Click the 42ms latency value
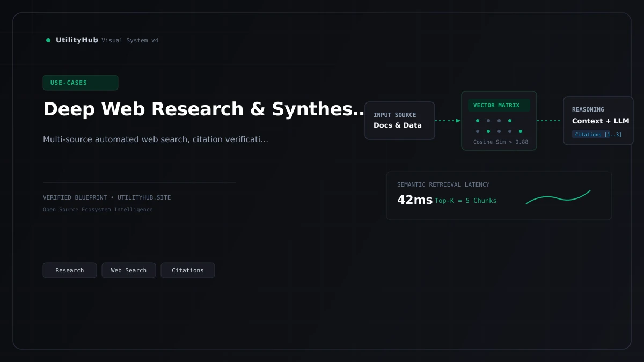The image size is (644, 362). (x=415, y=200)
